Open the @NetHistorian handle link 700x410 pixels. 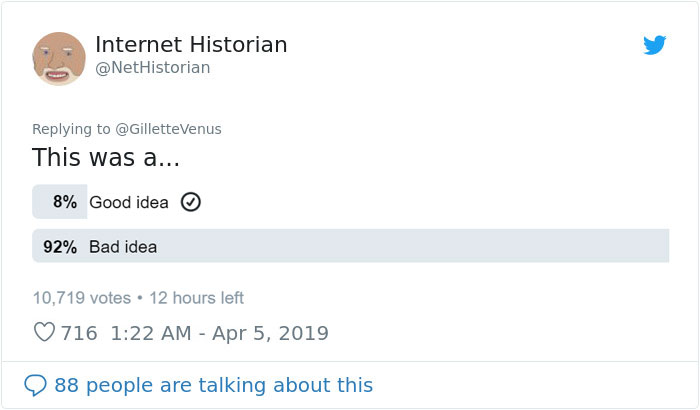[x=152, y=68]
